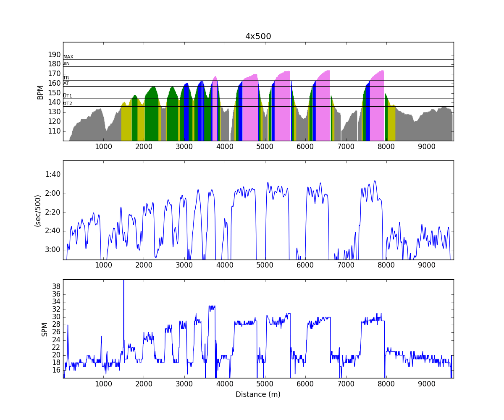Viewport: 504px width, 420px height.
Task: Click the SPM y-axis label
Action: [x=45, y=329]
